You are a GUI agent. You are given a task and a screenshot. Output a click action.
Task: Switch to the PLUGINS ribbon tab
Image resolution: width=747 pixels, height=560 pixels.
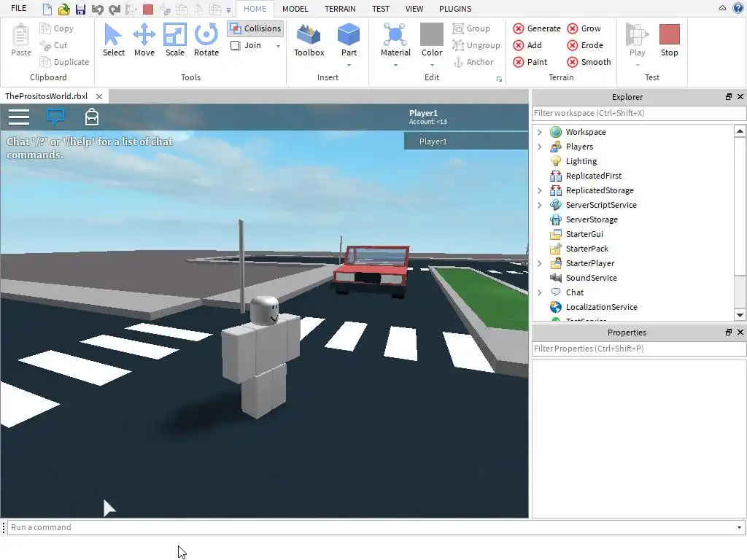point(455,9)
